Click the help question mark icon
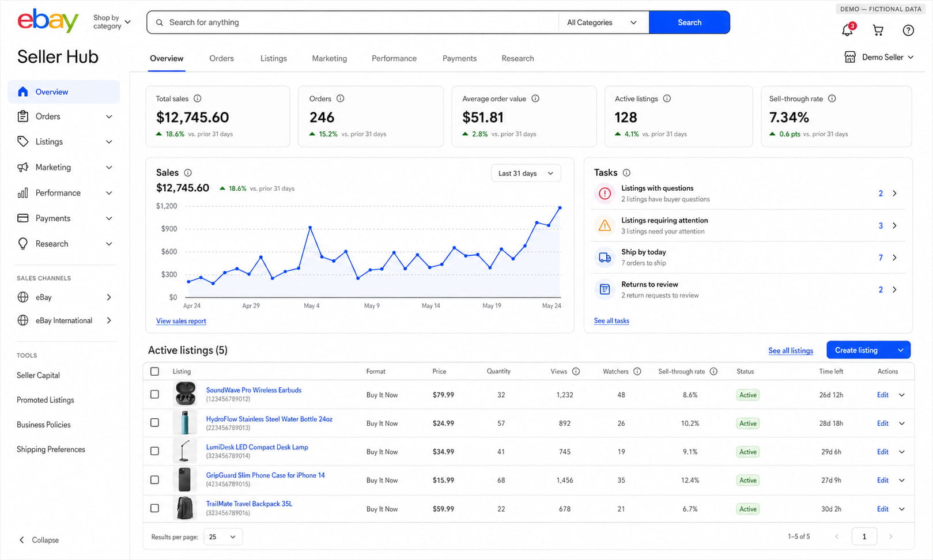 tap(908, 31)
